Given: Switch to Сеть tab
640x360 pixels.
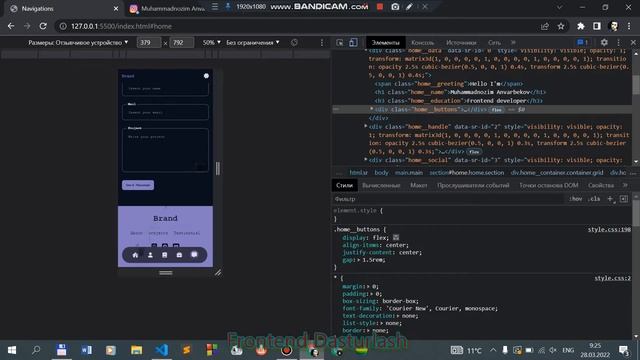Looking at the screenshot, I should (x=494, y=42).
